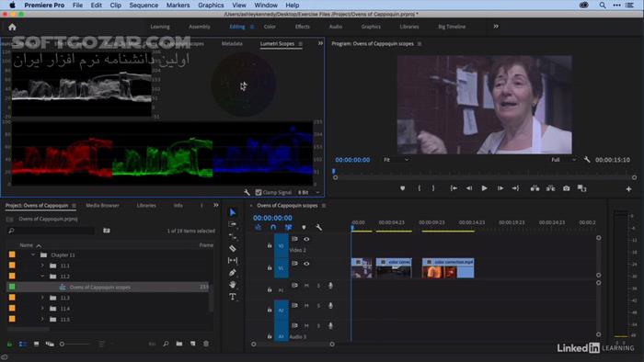Open Apple menu

pyautogui.click(x=12, y=5)
